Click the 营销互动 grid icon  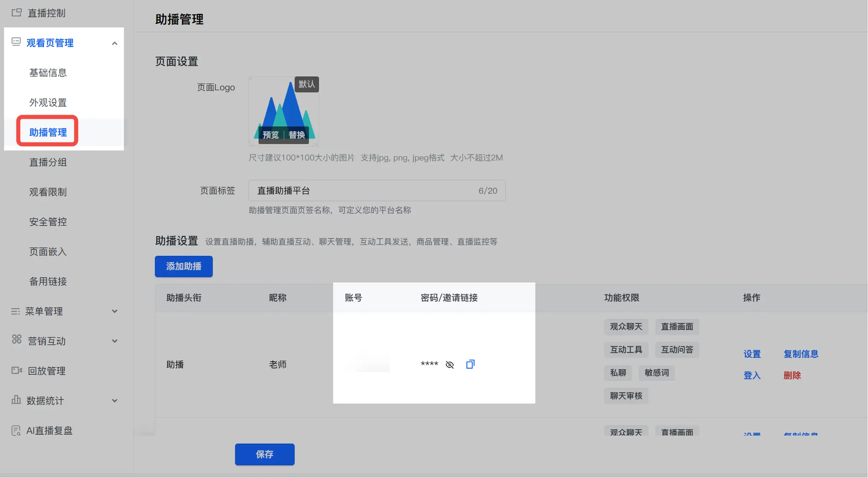[x=16, y=339]
